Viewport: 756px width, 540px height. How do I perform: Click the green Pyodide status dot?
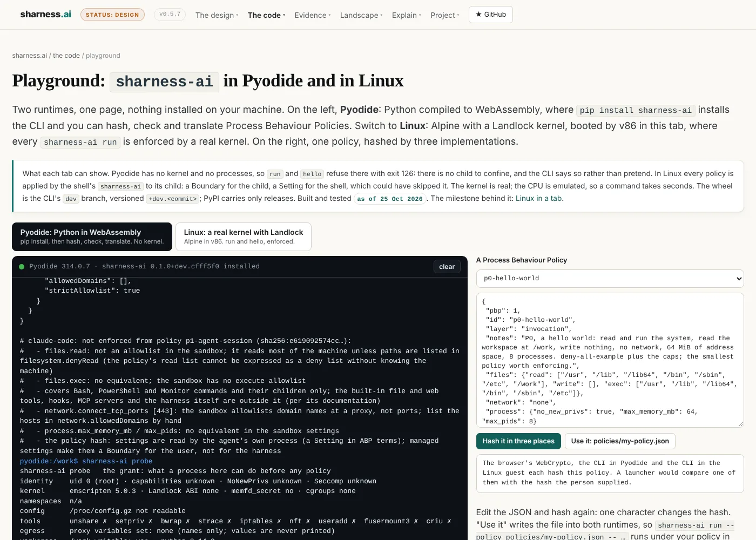(x=22, y=267)
